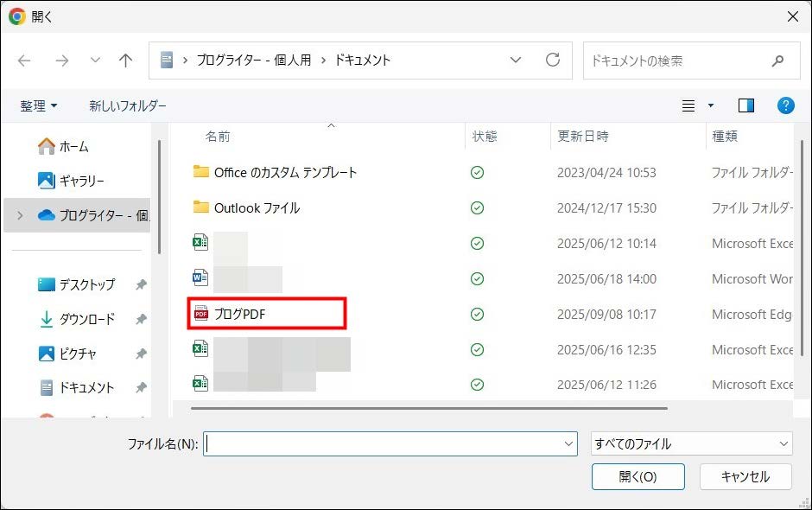
Task: Sort by 更新日時 column header
Action: (x=583, y=137)
